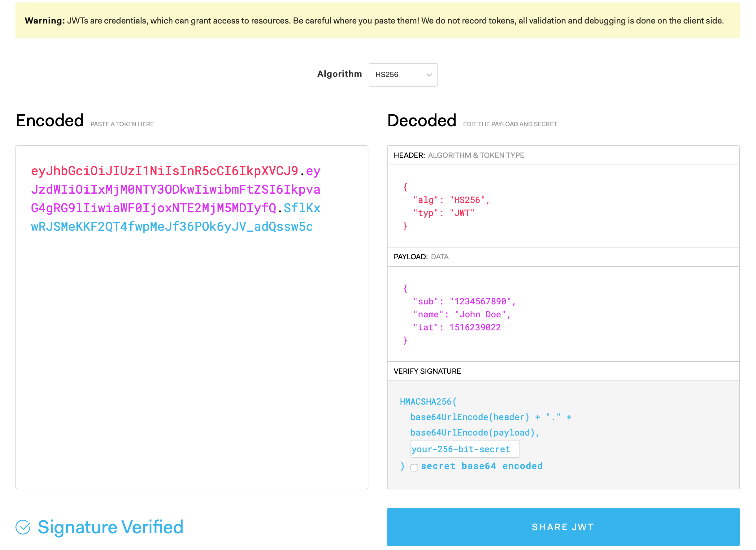Click the Algorithm label
This screenshot has width=756, height=550.
click(339, 74)
